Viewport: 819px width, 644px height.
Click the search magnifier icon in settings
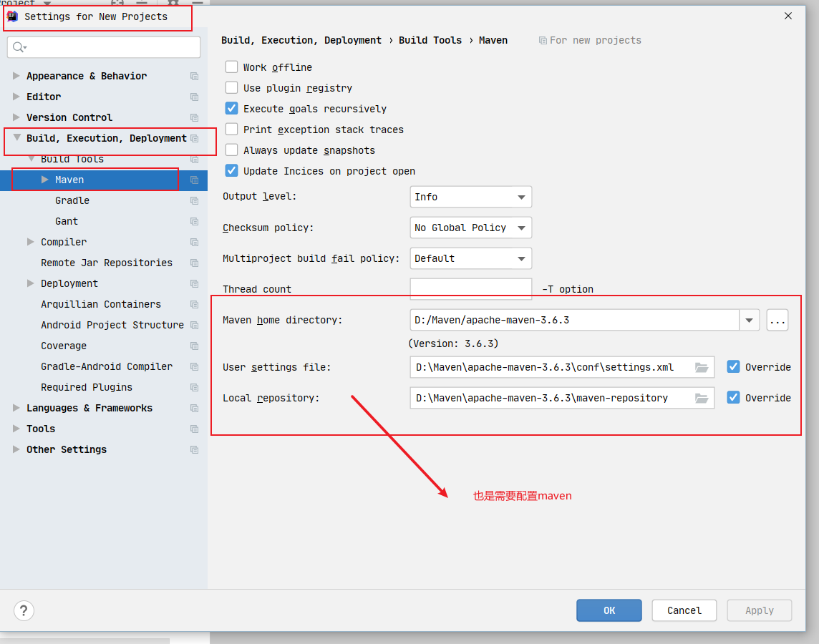coord(19,47)
